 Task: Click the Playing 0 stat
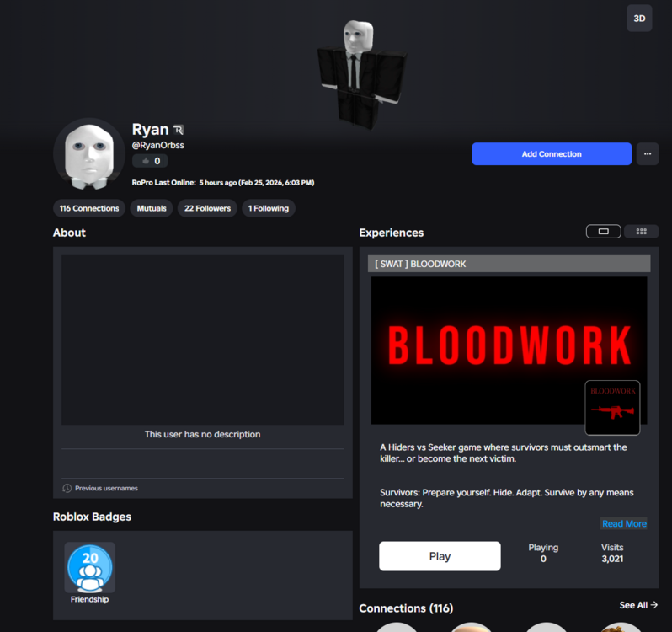coord(543,553)
